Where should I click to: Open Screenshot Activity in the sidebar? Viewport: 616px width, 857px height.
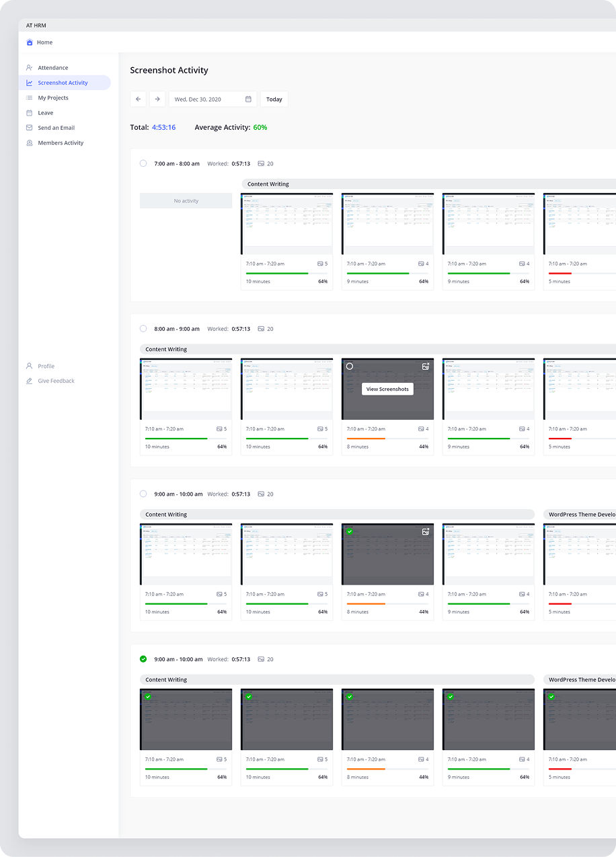click(x=65, y=83)
